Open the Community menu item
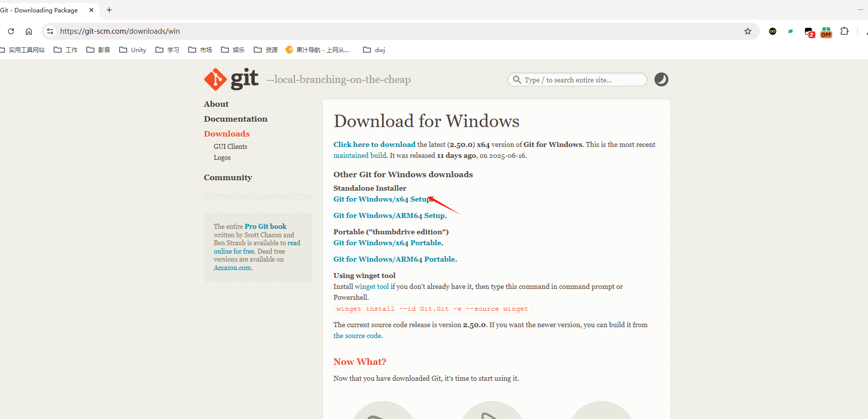Screen dimensions: 868x419 click(x=228, y=177)
